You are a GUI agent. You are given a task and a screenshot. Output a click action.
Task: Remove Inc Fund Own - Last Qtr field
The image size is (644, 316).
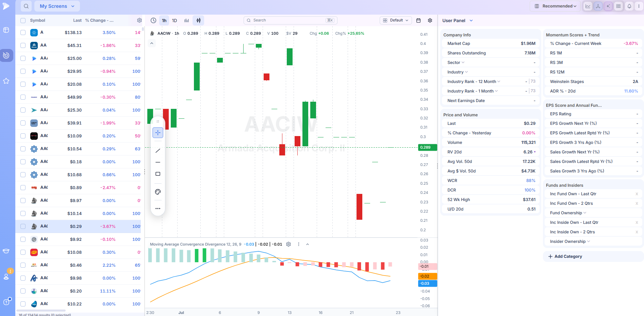coord(637,194)
